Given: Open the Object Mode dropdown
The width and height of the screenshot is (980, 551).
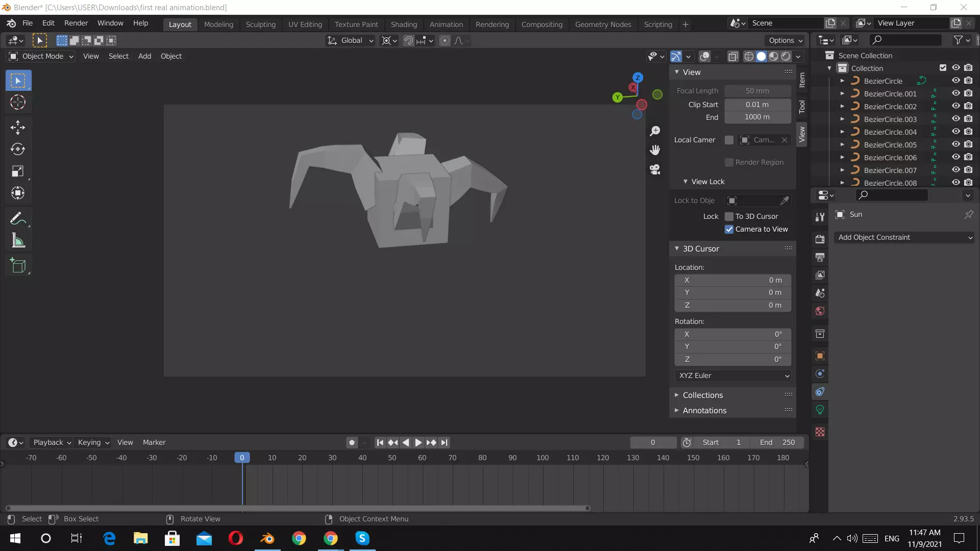Looking at the screenshot, I should pyautogui.click(x=42, y=56).
